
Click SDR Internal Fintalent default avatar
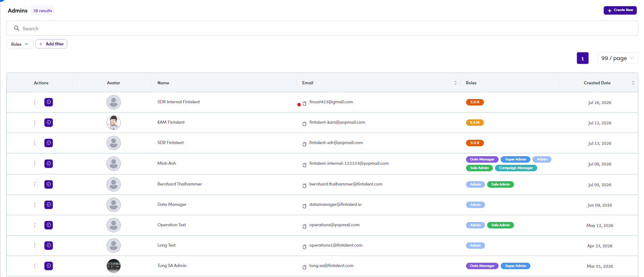114,102
